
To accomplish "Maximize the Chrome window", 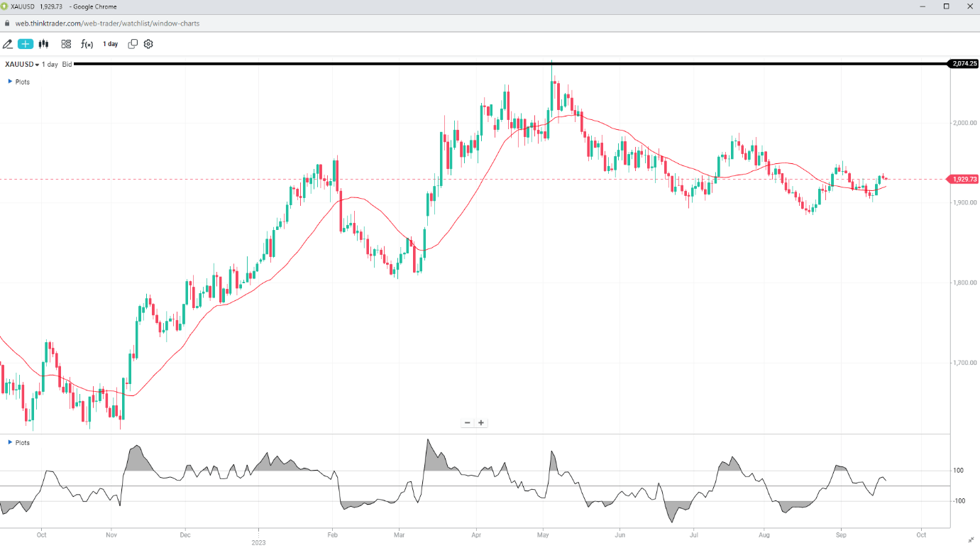I will pyautogui.click(x=946, y=6).
